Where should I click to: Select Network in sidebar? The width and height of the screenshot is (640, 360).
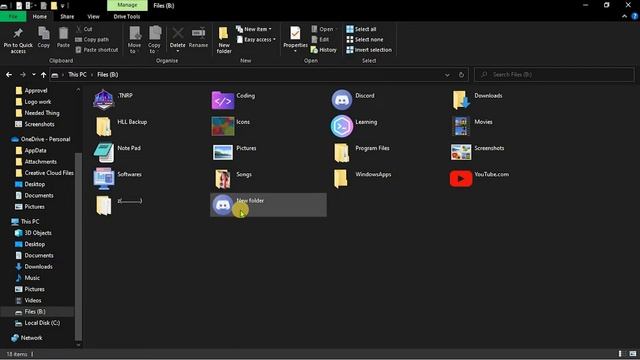tap(27, 338)
